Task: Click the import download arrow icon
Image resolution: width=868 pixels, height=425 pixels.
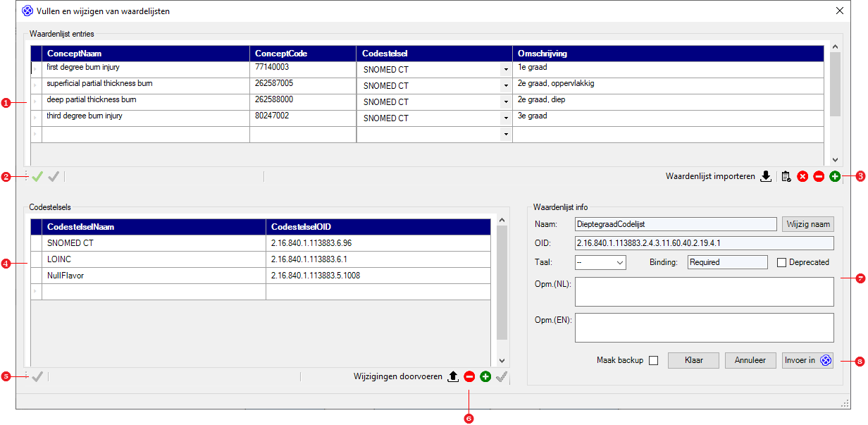Action: coord(767,176)
